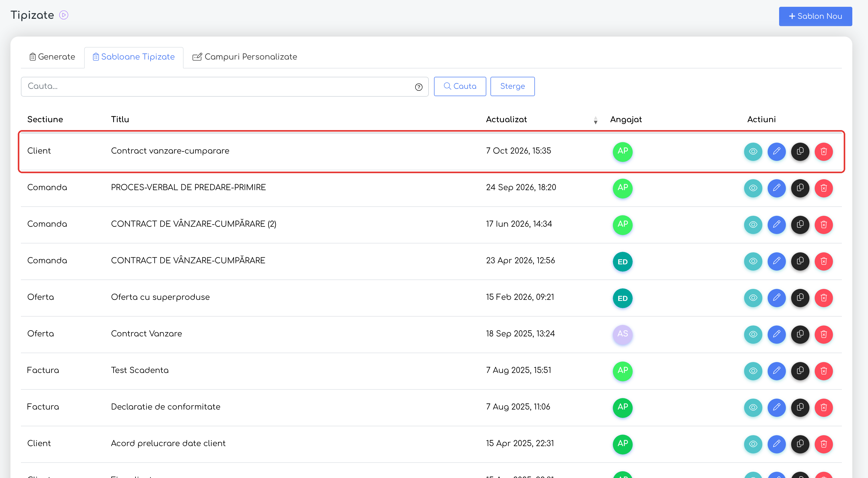The height and width of the screenshot is (478, 868).
Task: Click the help question mark in search field
Action: coord(419,87)
